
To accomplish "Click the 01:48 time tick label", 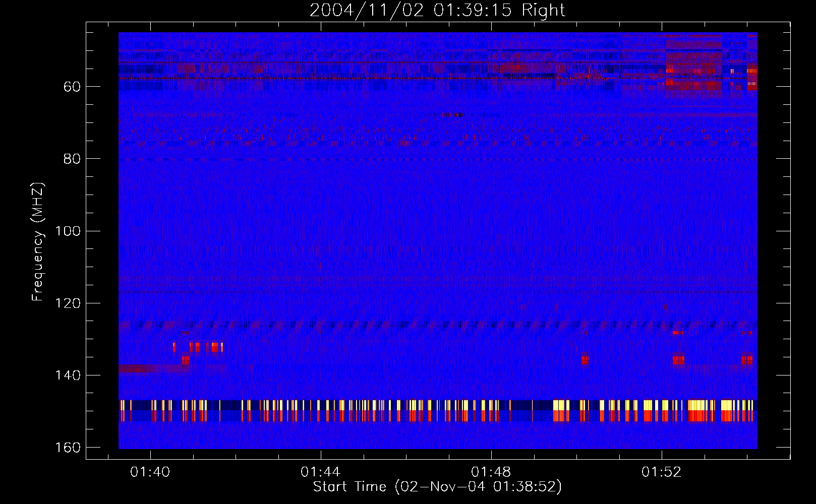I will tap(491, 472).
